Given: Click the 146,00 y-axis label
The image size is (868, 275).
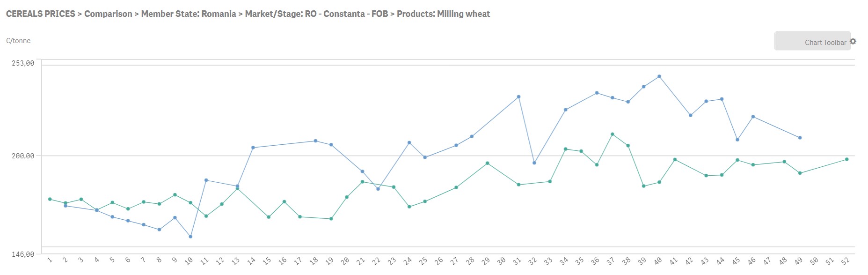Looking at the screenshot, I should tap(23, 254).
